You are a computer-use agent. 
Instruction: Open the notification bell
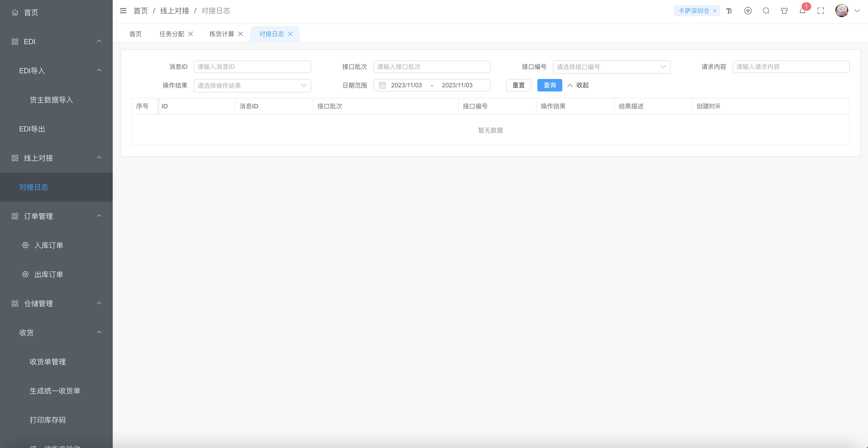coord(802,11)
